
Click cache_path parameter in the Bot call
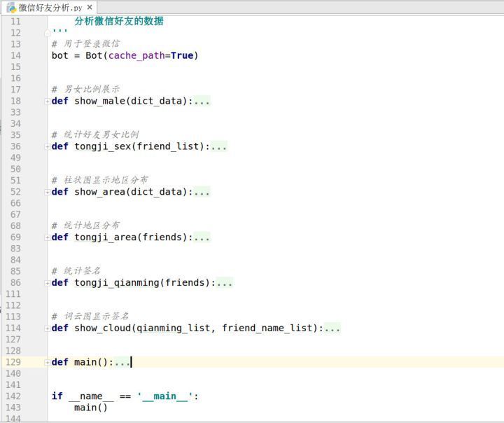[x=136, y=55]
